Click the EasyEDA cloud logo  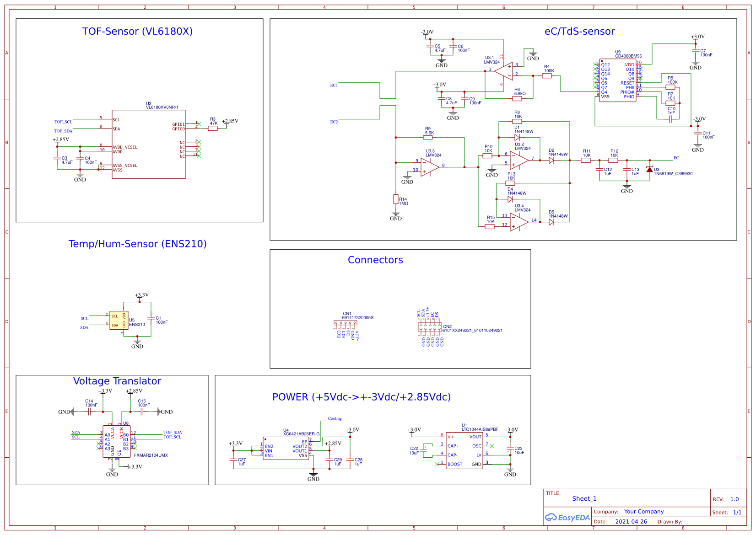[553, 517]
